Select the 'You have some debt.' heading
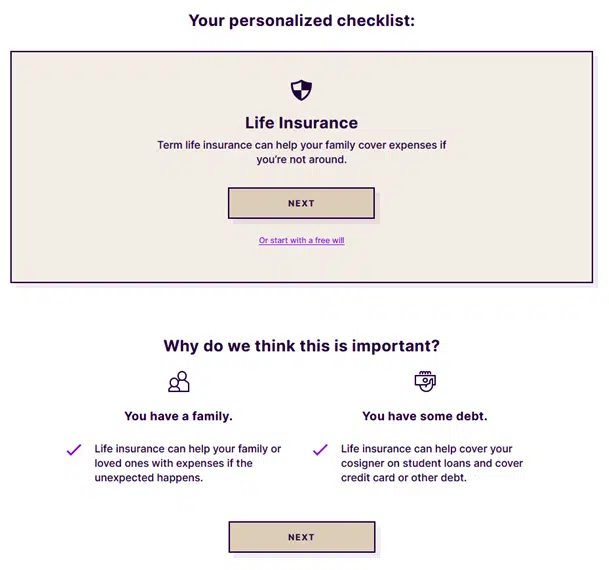The width and height of the screenshot is (609, 570). click(424, 416)
